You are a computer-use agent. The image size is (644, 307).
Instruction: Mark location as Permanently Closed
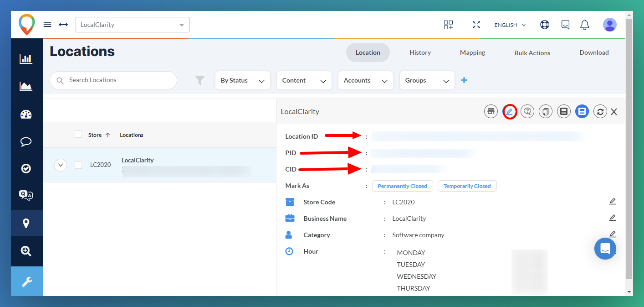[402, 186]
